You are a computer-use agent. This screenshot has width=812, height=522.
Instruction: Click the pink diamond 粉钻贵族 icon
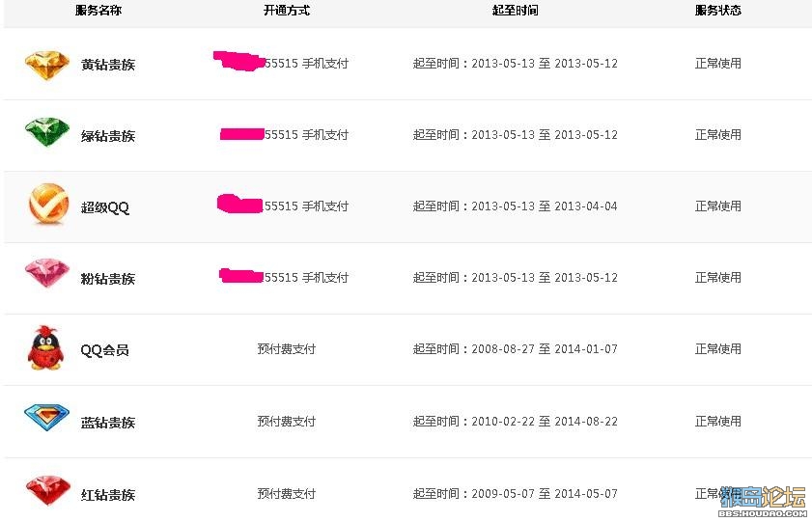coord(47,273)
